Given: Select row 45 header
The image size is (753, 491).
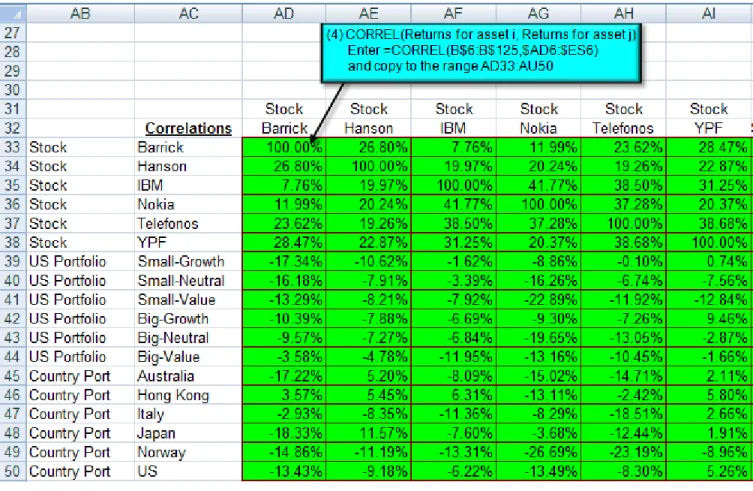Looking at the screenshot, I should click(13, 376).
